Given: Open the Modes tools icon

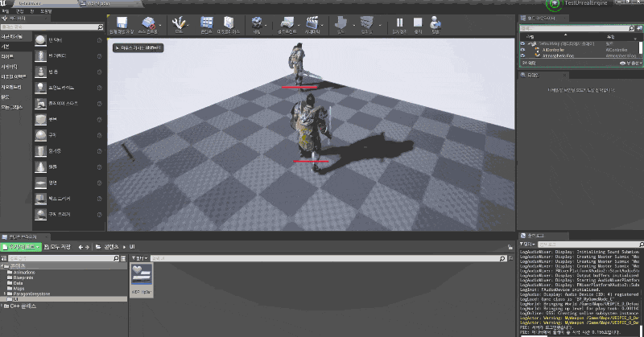Looking at the screenshot, I should tap(179, 23).
